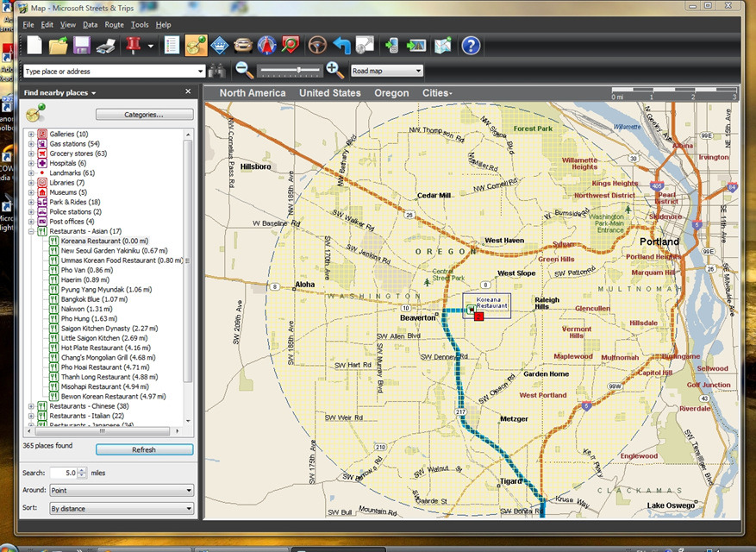Click the blue Back arrow icon

[342, 46]
